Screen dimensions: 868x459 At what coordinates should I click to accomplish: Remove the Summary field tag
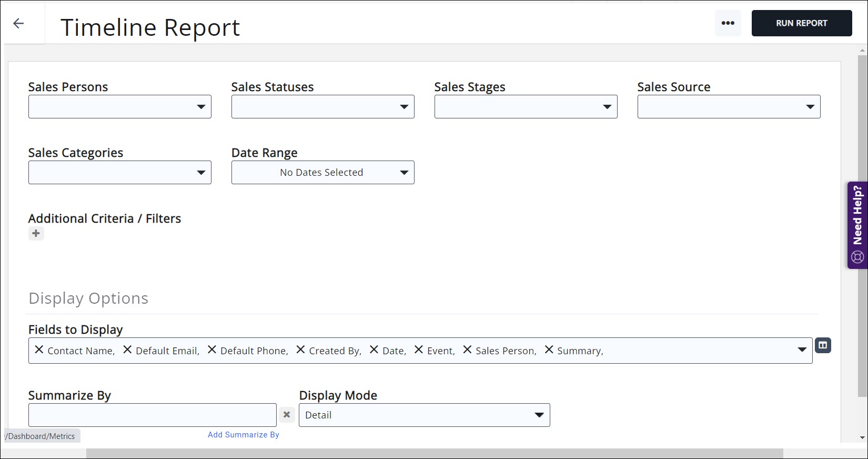pos(549,350)
